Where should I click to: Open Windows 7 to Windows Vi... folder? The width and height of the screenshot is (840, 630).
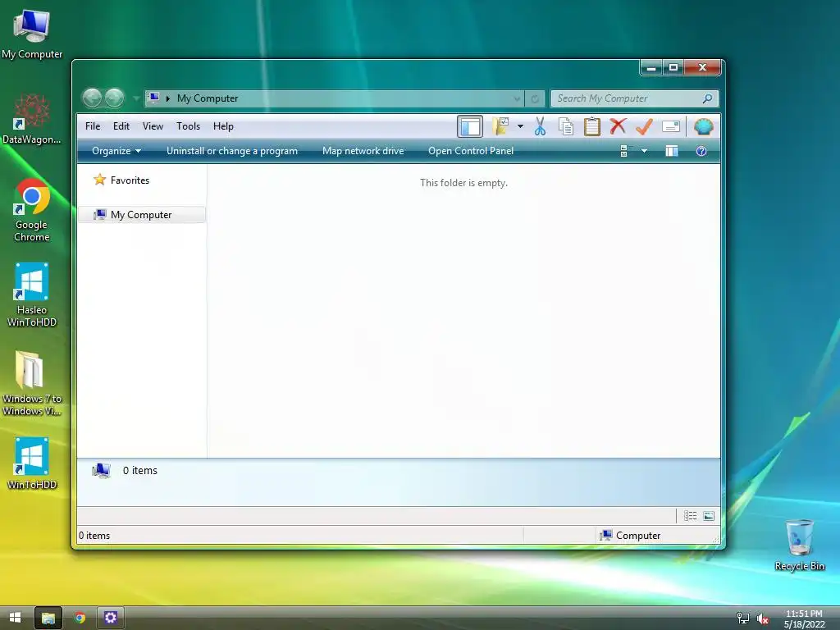[32, 383]
